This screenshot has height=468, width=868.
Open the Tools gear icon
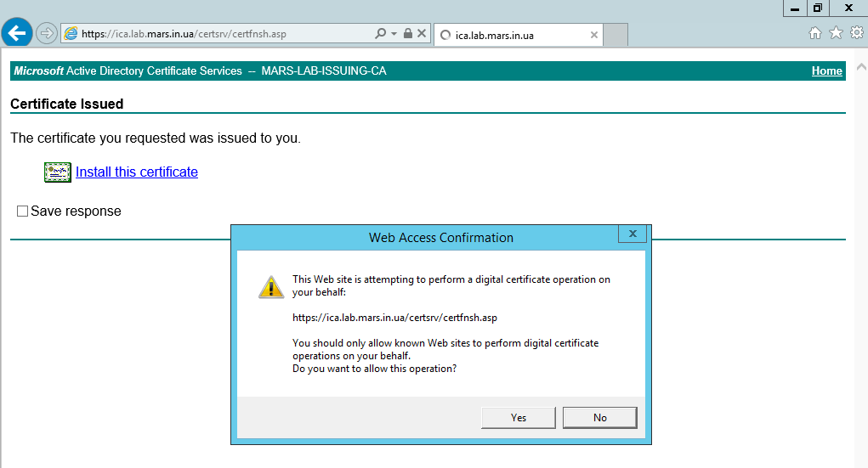click(x=856, y=33)
